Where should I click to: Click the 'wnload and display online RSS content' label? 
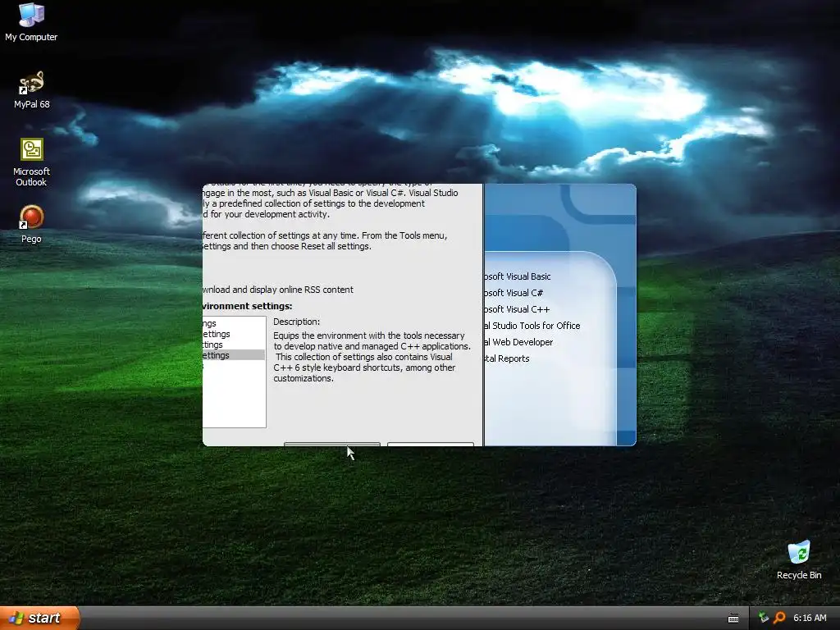[278, 290]
